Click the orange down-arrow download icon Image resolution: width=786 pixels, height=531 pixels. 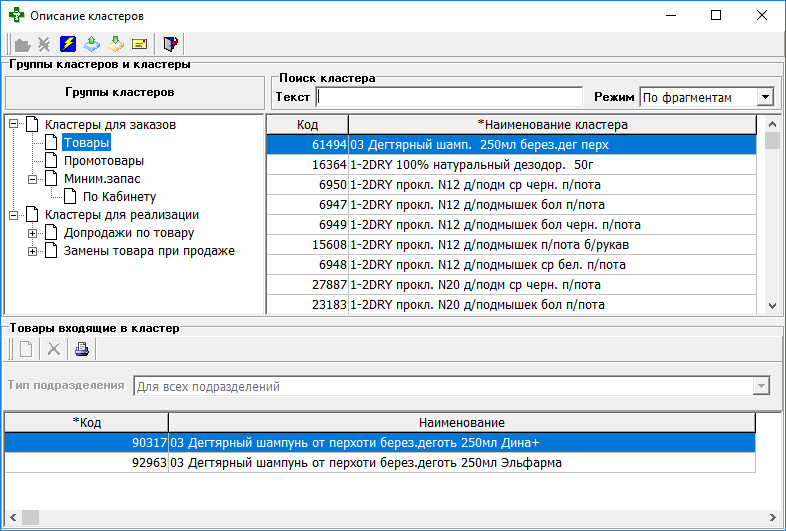pos(115,44)
